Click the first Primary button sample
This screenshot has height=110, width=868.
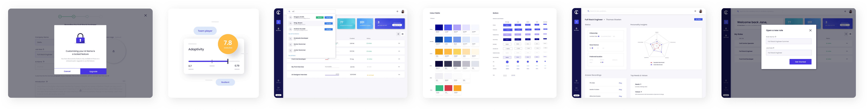pyautogui.click(x=507, y=25)
